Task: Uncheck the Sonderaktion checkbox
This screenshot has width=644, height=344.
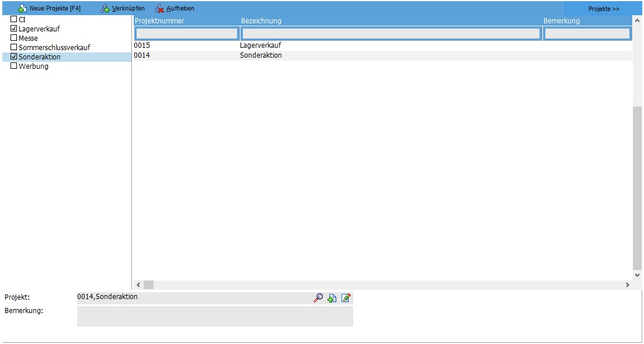Action: click(x=13, y=57)
